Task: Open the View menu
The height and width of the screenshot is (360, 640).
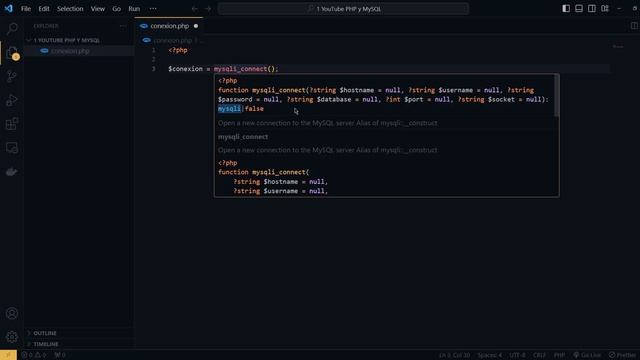Action: [98, 9]
